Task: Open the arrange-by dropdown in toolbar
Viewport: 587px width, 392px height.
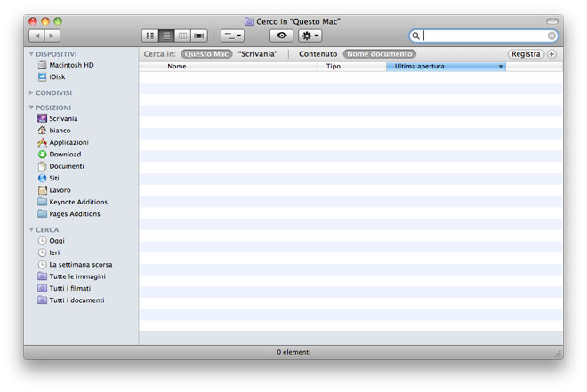Action: pos(232,36)
